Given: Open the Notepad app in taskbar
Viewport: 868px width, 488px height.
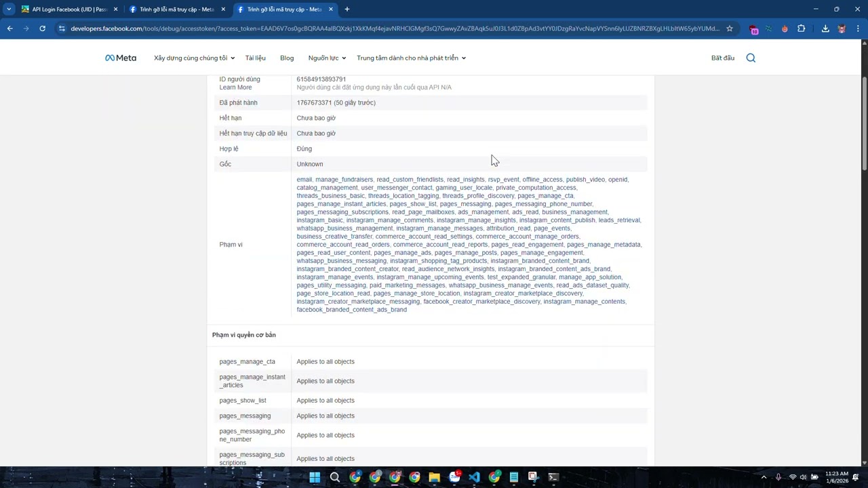Looking at the screenshot, I should (513, 477).
